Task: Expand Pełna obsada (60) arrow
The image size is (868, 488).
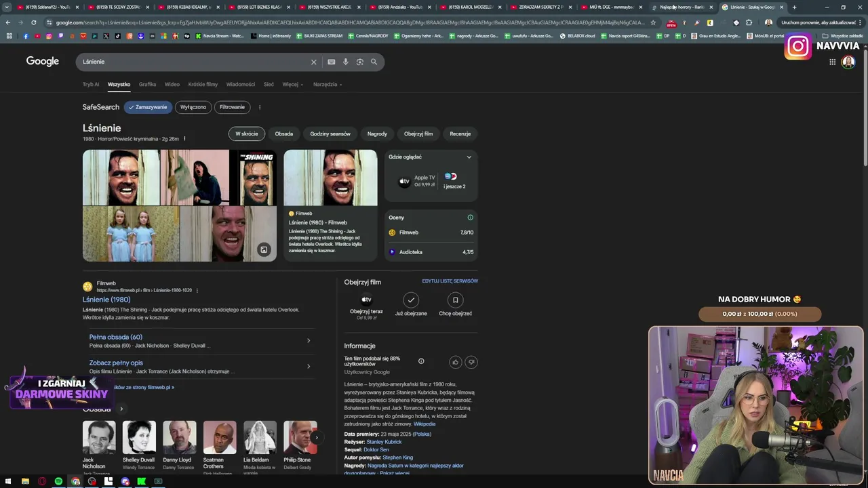Action: click(309, 340)
